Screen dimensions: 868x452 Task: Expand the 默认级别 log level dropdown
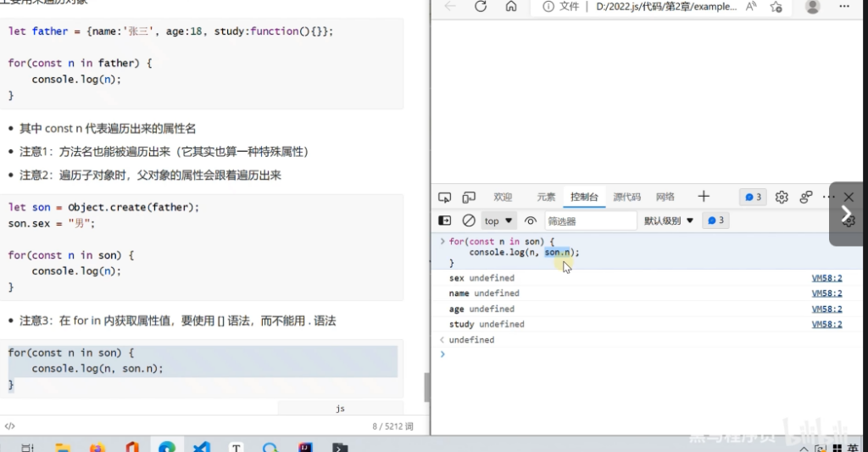[x=669, y=220]
